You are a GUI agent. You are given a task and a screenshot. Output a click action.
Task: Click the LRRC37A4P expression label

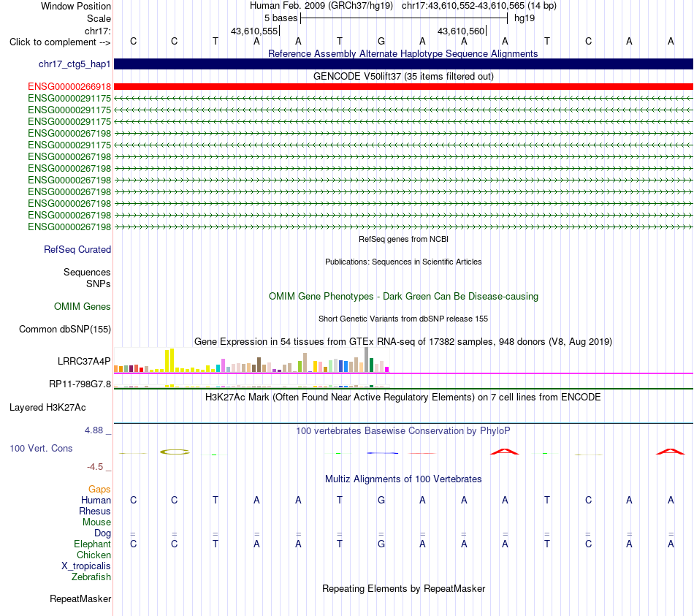[84, 362]
